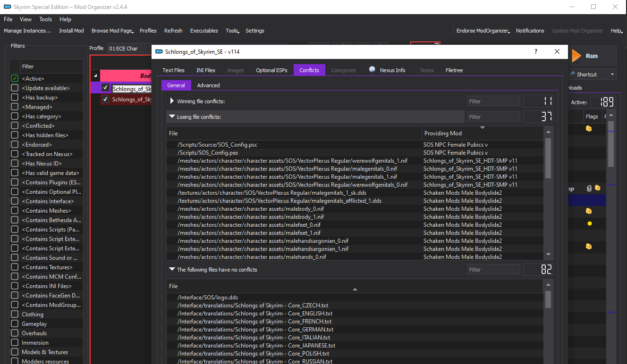
Task: Click the topmost gold box flag icon
Action: [x=589, y=128]
